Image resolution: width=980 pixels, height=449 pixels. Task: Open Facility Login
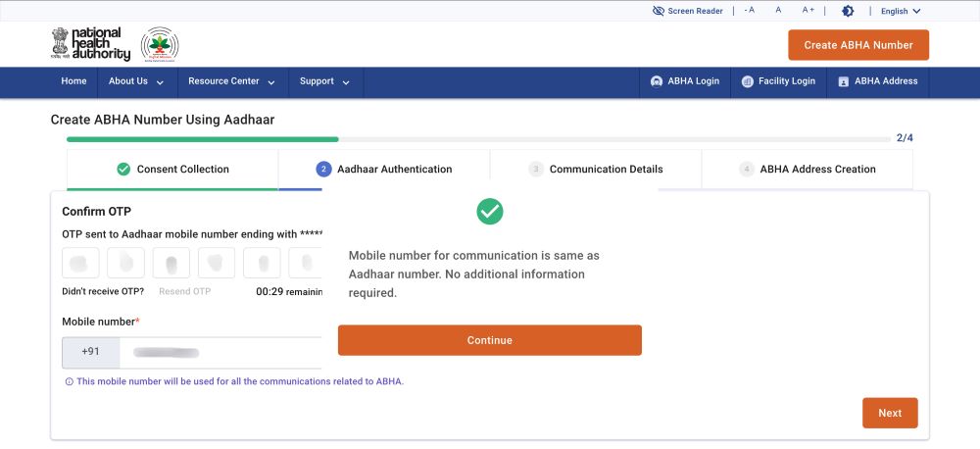point(779,81)
